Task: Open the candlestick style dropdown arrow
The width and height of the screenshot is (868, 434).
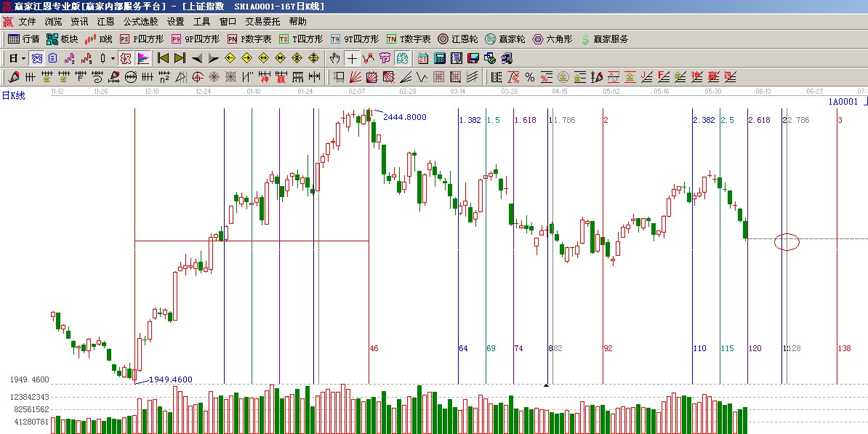Action: coord(112,58)
